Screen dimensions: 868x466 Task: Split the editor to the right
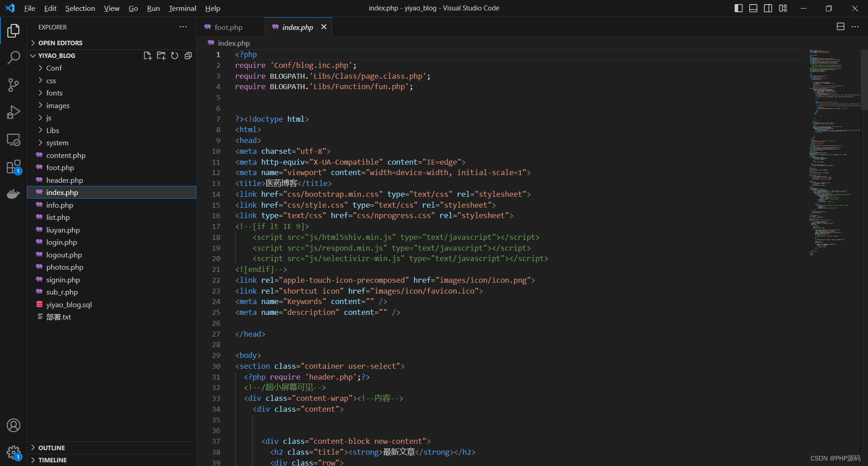coord(840,27)
